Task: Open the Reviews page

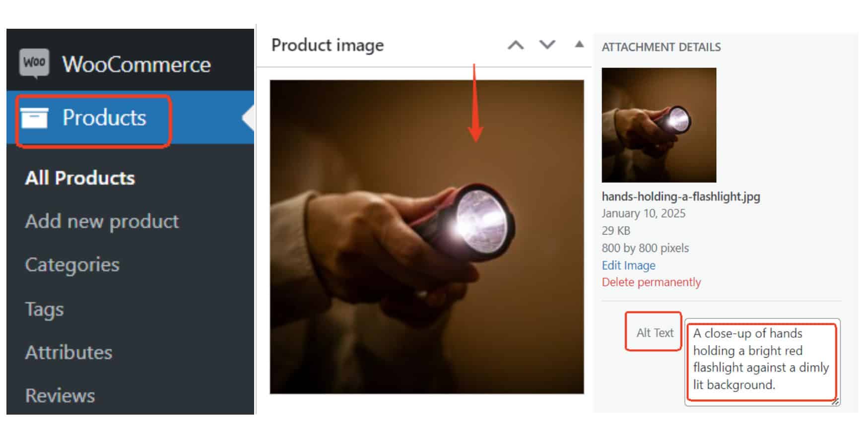Action: coord(60,395)
